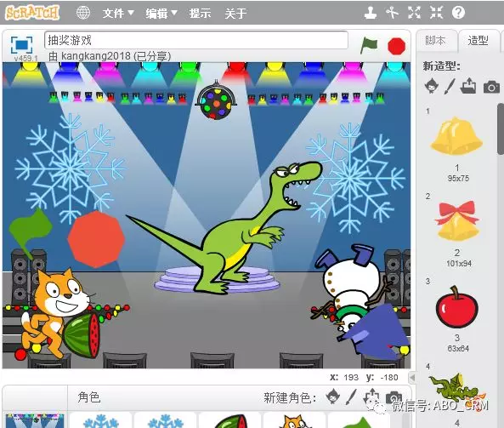Open the 编辑 dropdown menu
The width and height of the screenshot is (504, 428).
161,14
